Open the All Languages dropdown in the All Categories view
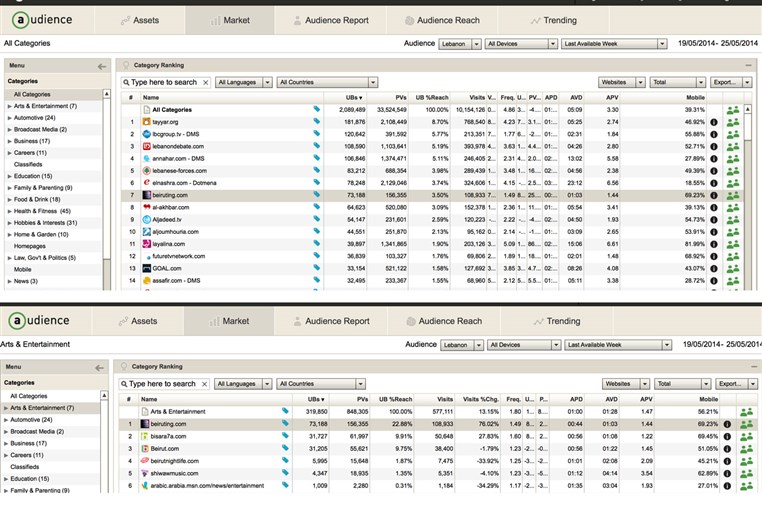This screenshot has width=762, height=508. pos(243,82)
